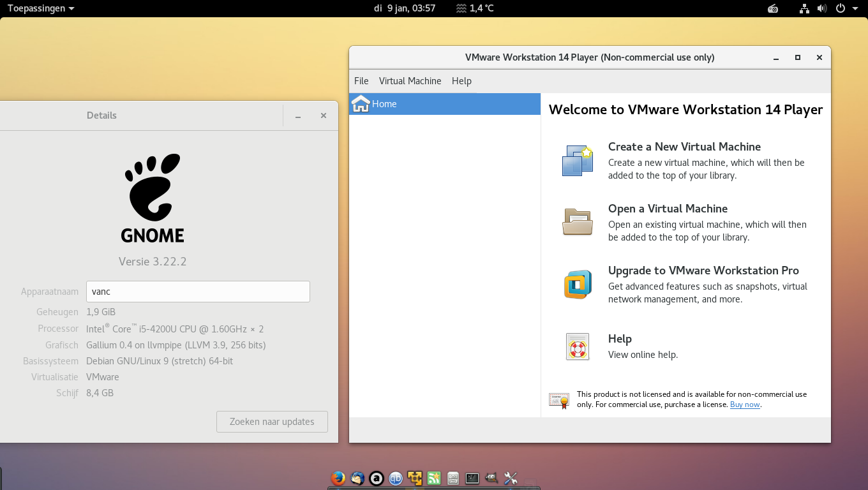The image size is (868, 490).
Task: Click Debian GNU/Linux 9 (stretch) 64-bit text
Action: [x=160, y=361]
